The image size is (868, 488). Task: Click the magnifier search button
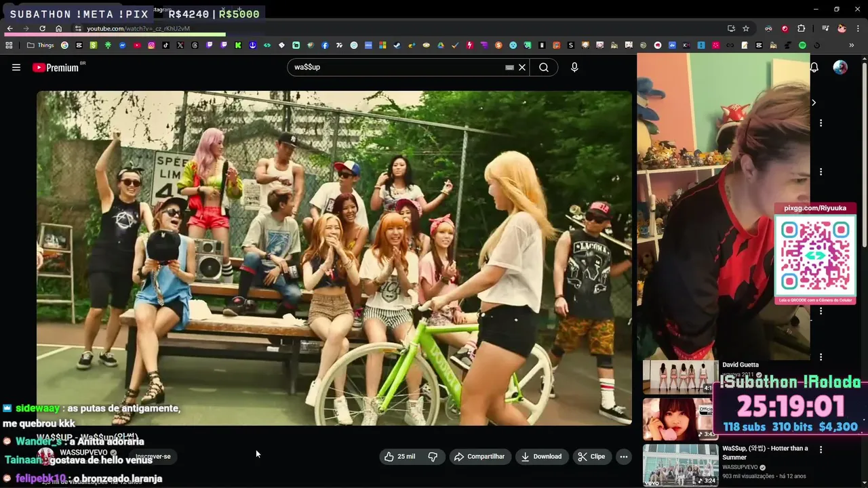click(544, 67)
